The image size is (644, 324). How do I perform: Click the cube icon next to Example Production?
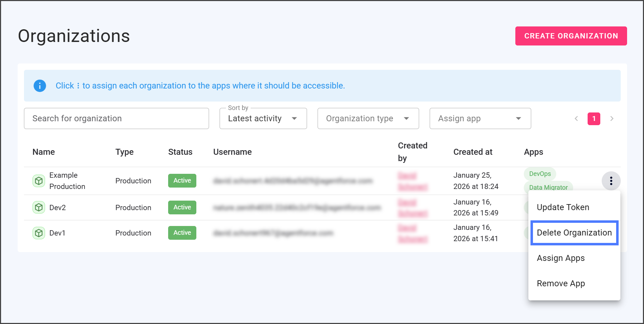39,181
